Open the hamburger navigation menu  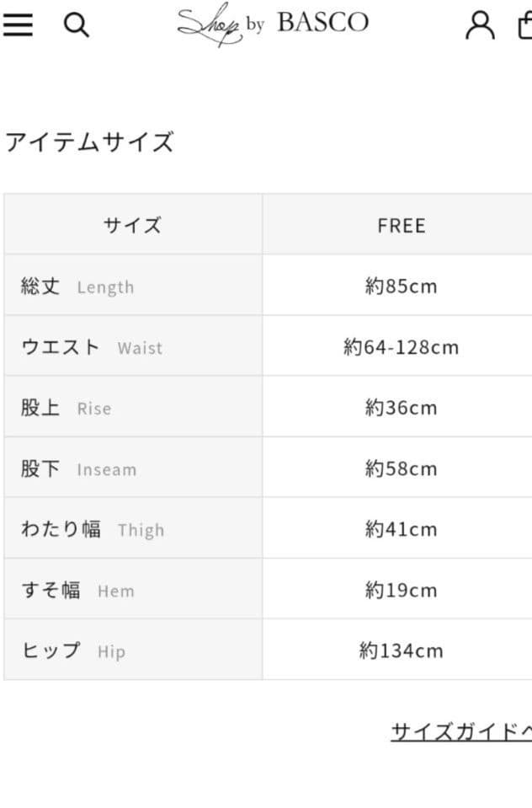pos(19,24)
